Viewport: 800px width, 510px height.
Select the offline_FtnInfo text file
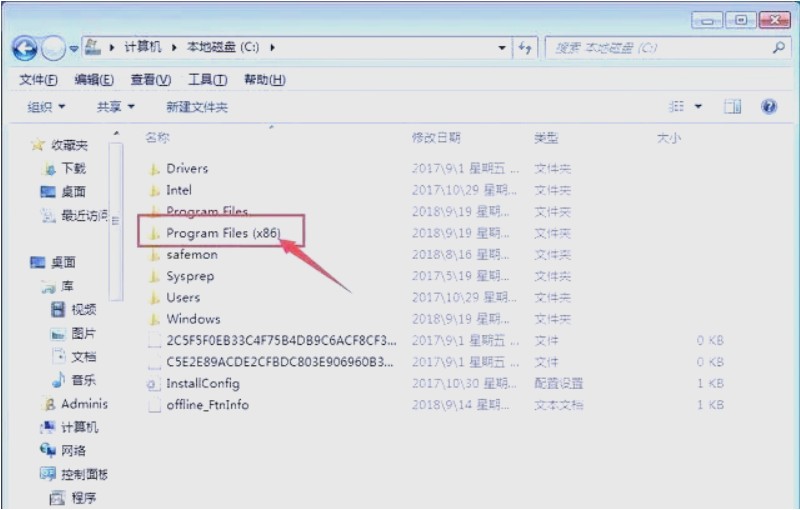(207, 405)
